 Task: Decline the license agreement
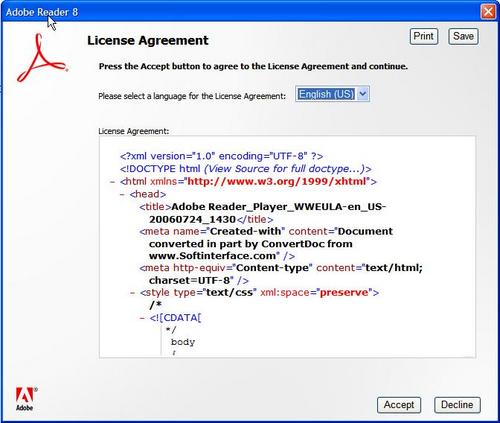click(x=457, y=405)
